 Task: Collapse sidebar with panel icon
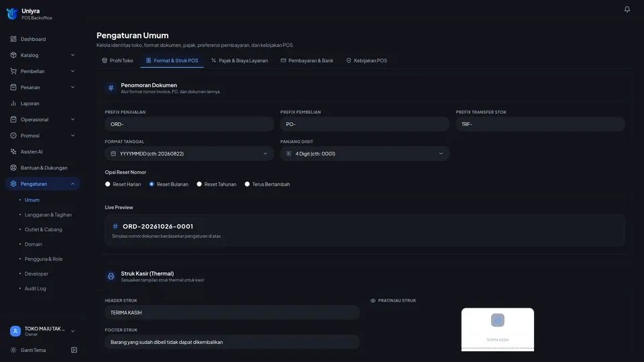point(74,350)
